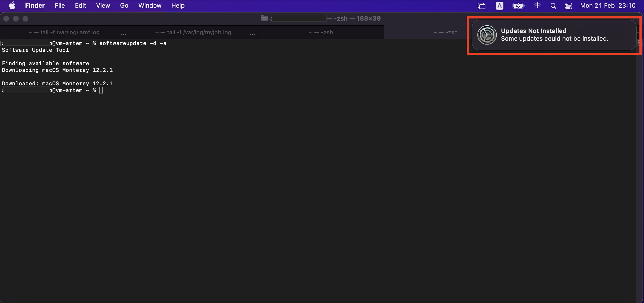The width and height of the screenshot is (644, 303).
Task: Open the File menu
Action: (x=60, y=6)
